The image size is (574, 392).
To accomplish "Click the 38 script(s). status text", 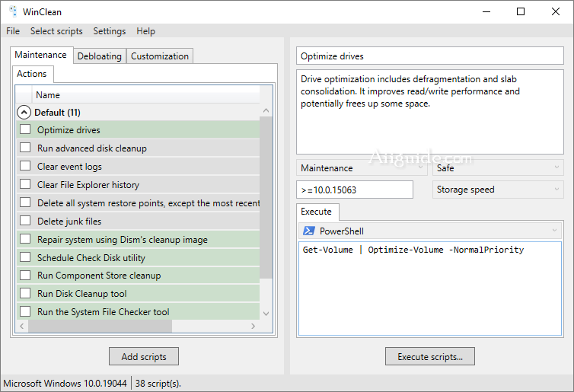I will [158, 383].
